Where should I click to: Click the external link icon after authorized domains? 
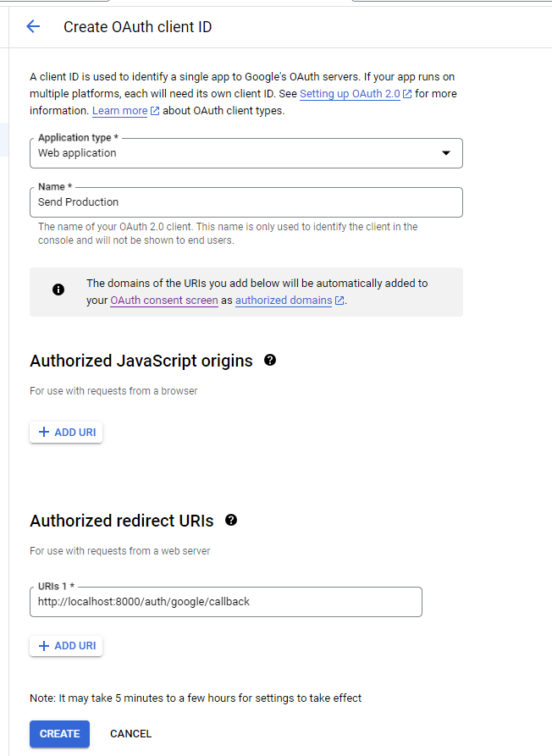coord(339,301)
